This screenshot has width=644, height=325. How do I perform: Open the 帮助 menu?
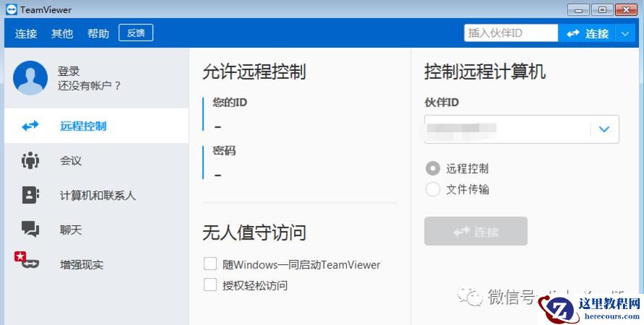[x=99, y=33]
